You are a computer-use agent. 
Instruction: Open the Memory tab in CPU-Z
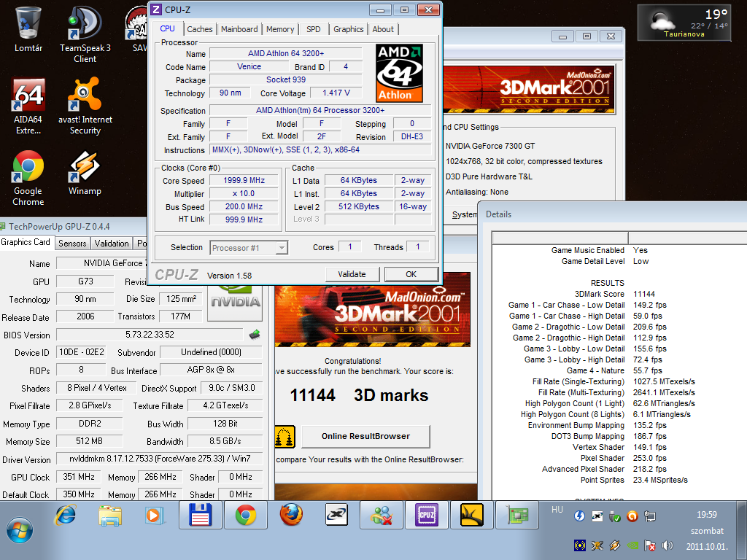tap(280, 29)
